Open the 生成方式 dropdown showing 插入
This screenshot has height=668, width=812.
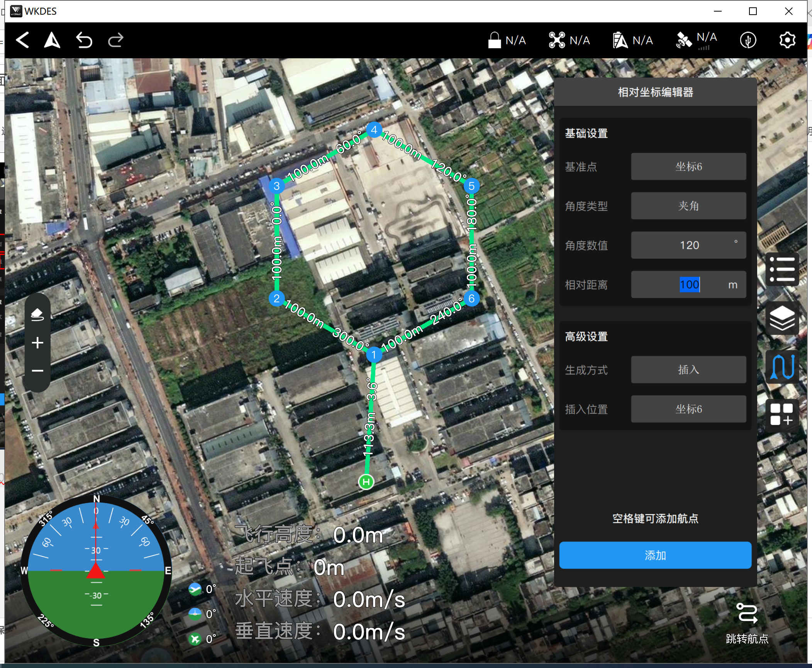click(688, 370)
